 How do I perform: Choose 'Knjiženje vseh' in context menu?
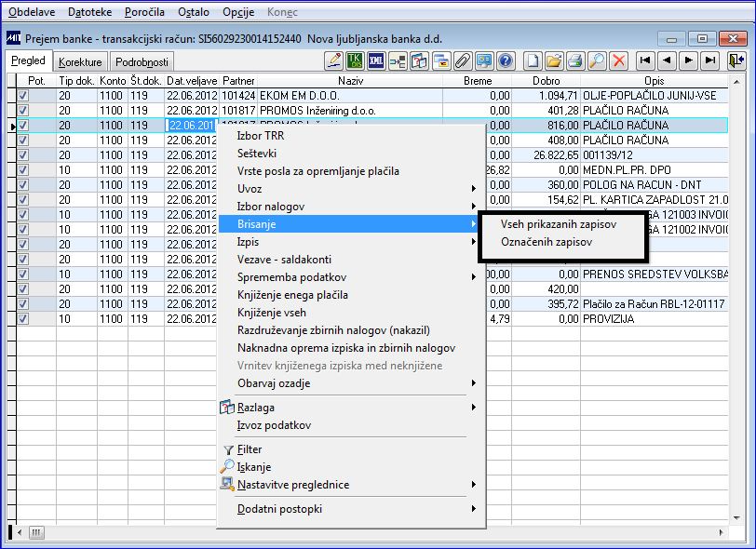click(271, 313)
